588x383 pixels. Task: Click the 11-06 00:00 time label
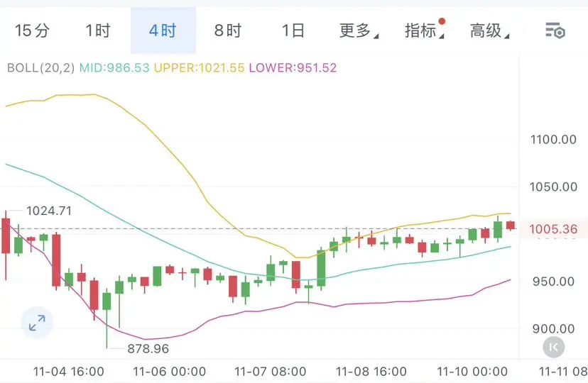point(170,372)
